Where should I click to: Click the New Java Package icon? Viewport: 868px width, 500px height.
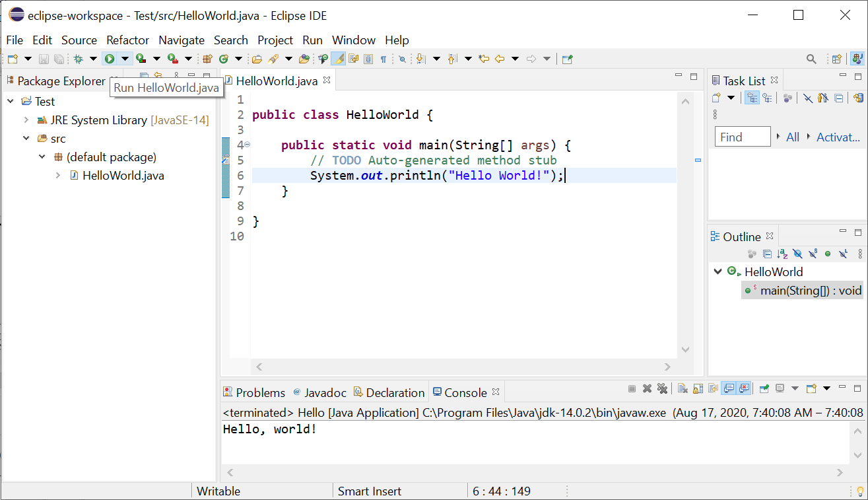[207, 59]
